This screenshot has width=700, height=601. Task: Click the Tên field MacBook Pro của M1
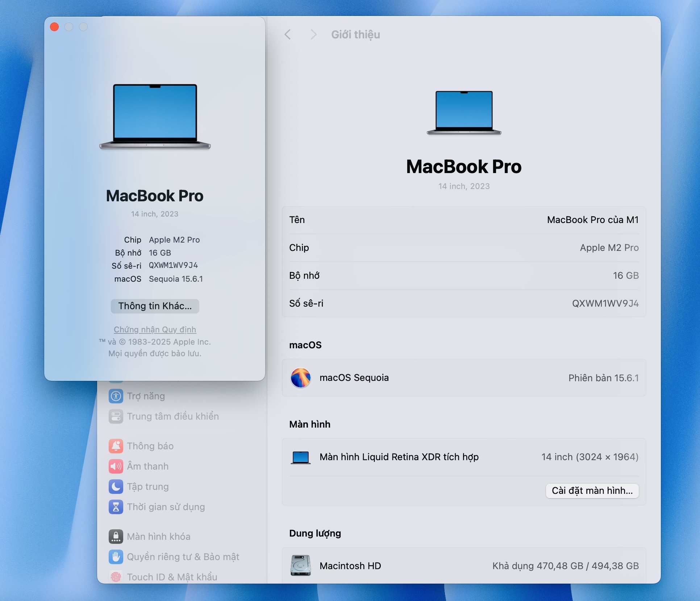(592, 220)
